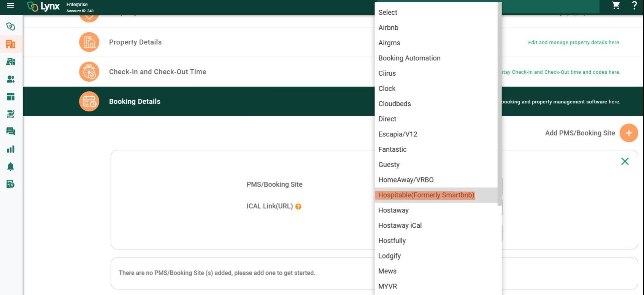Select Airgms from the dropdown list
The width and height of the screenshot is (644, 295).
[x=436, y=43]
